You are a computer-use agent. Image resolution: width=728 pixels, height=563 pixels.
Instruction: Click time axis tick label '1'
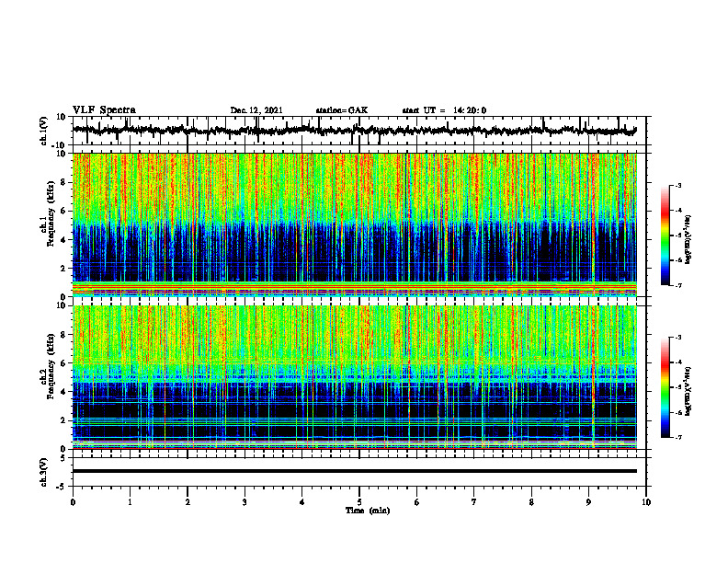[x=130, y=502]
